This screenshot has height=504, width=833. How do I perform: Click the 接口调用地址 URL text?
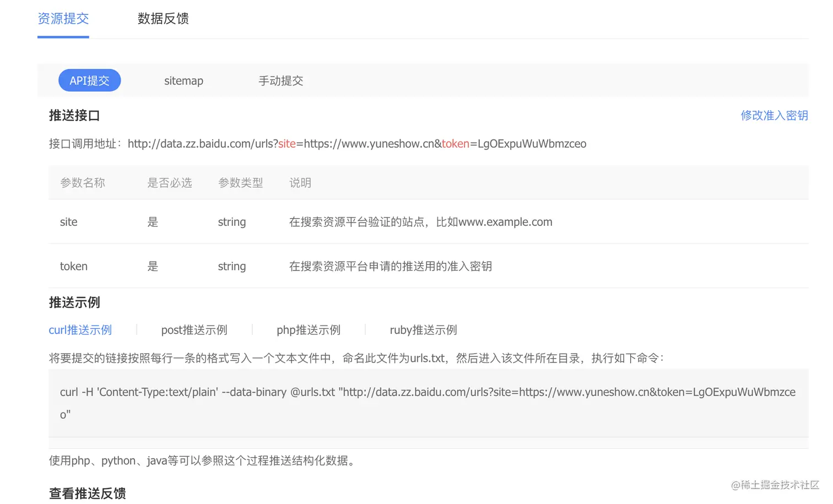[356, 144]
